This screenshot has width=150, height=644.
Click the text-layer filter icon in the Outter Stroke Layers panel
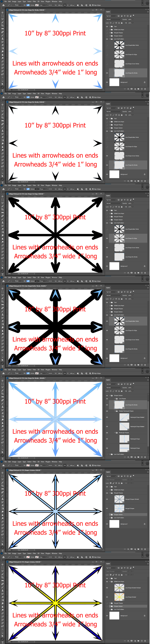[124, 292]
